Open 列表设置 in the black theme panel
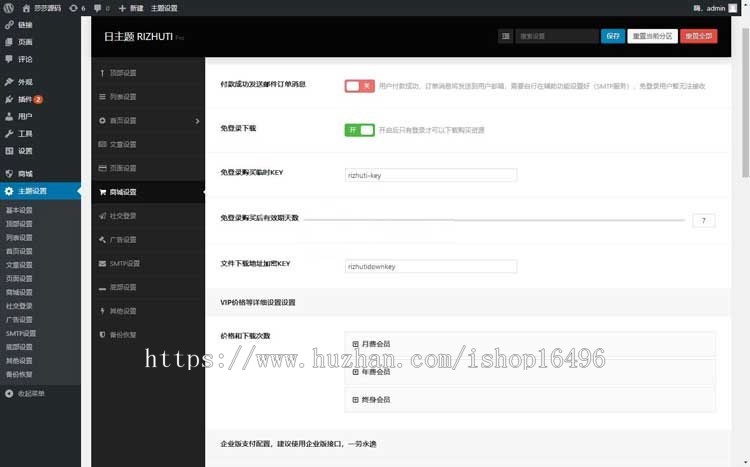750x467 pixels. (x=148, y=97)
